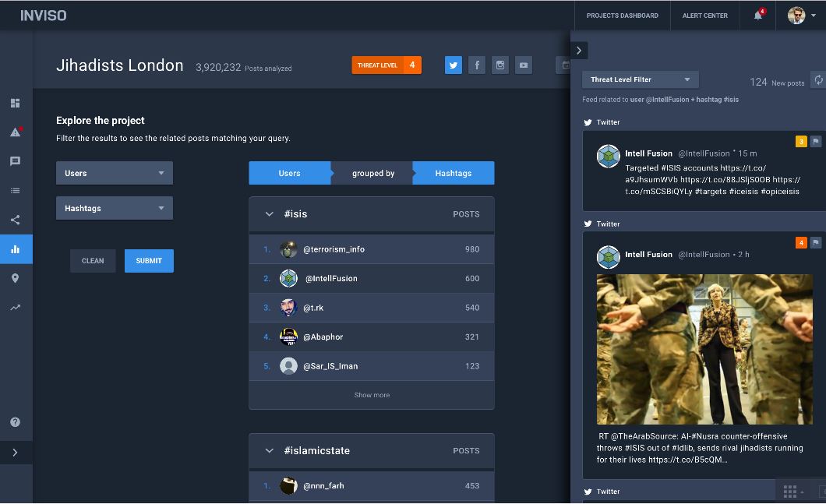Click the orange Threat Level 4 badge

(x=387, y=65)
